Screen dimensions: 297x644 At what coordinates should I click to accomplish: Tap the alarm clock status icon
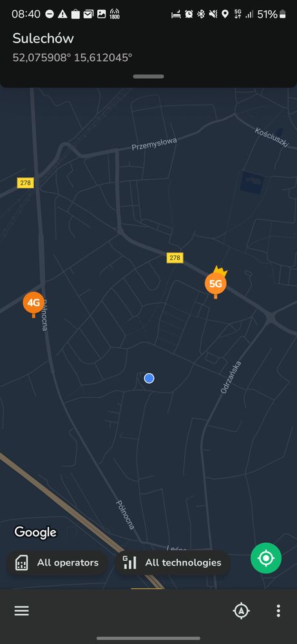click(189, 14)
